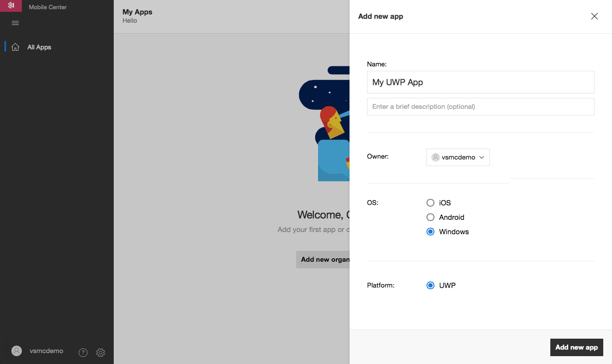The image size is (612, 364).
Task: Toggle the hamburger navigation menu
Action: point(15,23)
